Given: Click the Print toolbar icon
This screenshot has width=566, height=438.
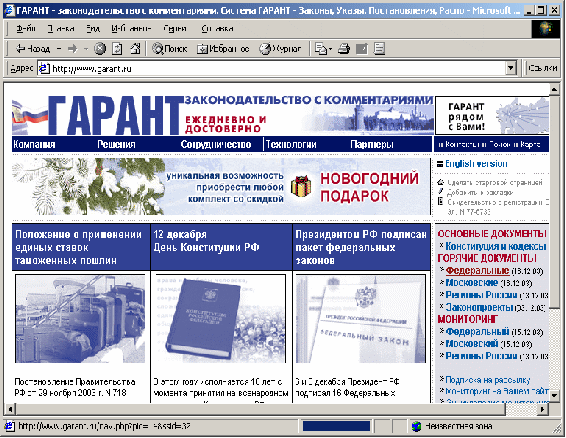Looking at the screenshot, I should [x=344, y=48].
